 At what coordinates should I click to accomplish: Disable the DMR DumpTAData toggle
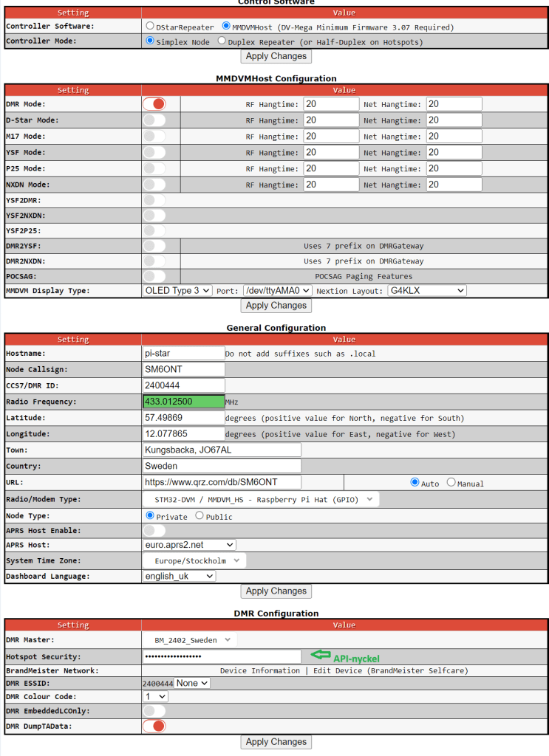[154, 726]
